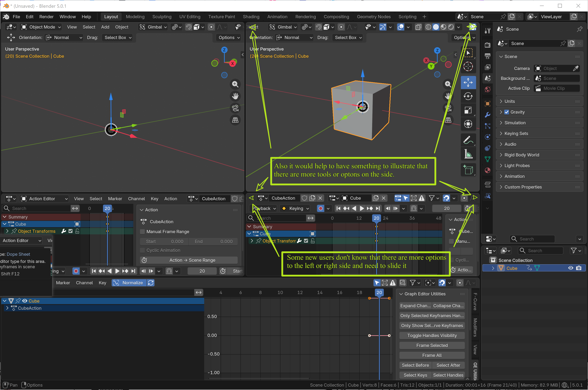Image resolution: width=588 pixels, height=390 pixels.
Task: Open the Object Mode dropdown
Action: (41, 27)
